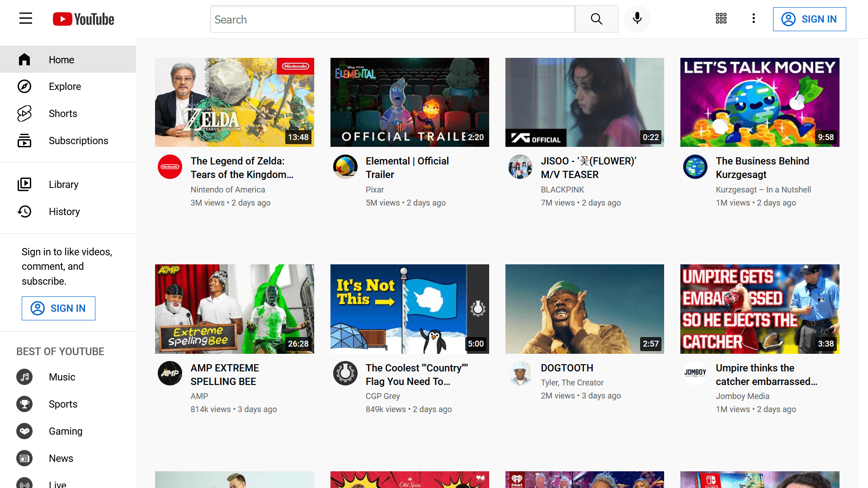Viewport: 868px width, 488px height.
Task: Play the Umpire Gets Embarrassed thumbnail
Action: click(x=759, y=309)
